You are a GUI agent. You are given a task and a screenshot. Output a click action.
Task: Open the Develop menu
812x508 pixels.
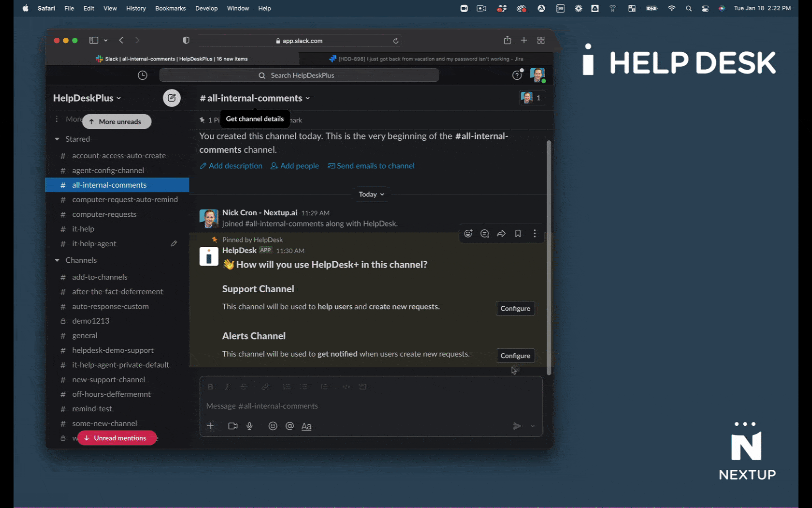(206, 8)
